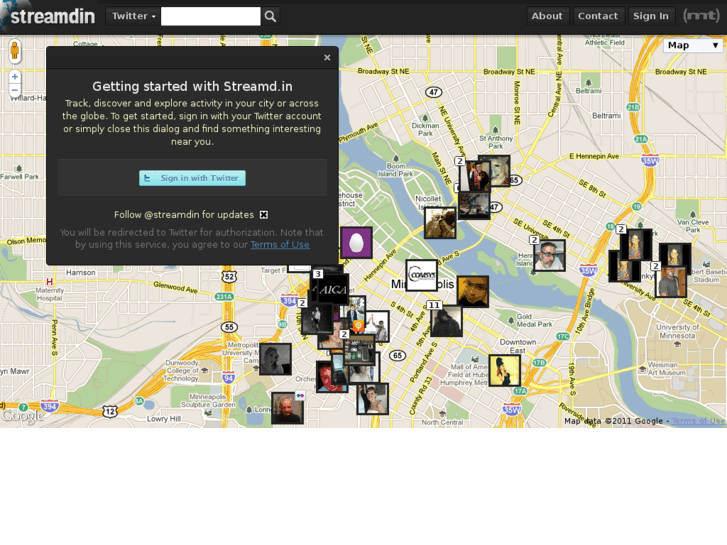727x545 pixels.
Task: Click the count badge labeled 3
Action: 318,274
